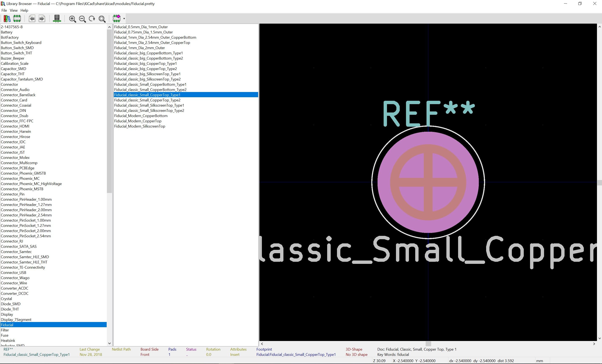The height and width of the screenshot is (364, 602).
Task: Select Fiducial_classic_big_SilkscreenTop_Type2 footprint
Action: pyautogui.click(x=147, y=79)
